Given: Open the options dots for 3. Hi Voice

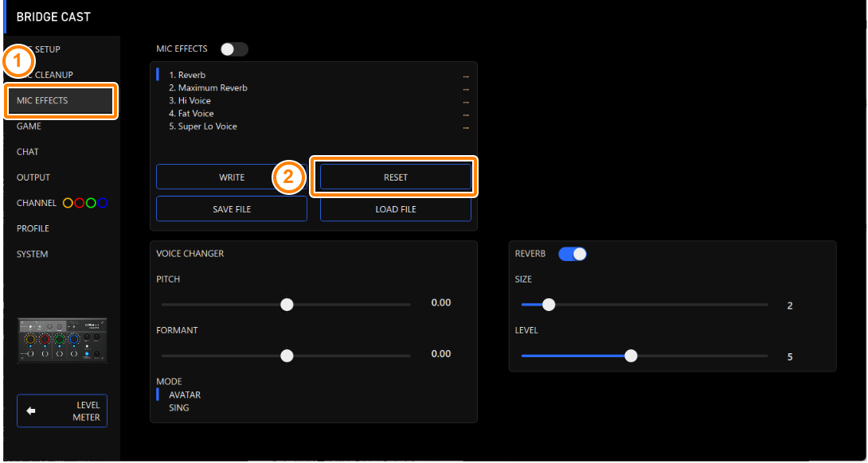Looking at the screenshot, I should (466, 102).
